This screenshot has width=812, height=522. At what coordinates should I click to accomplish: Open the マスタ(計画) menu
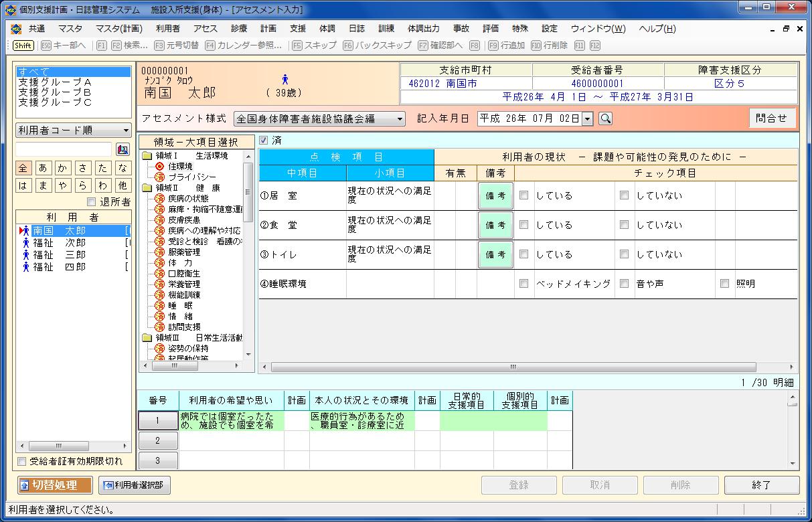pyautogui.click(x=119, y=29)
